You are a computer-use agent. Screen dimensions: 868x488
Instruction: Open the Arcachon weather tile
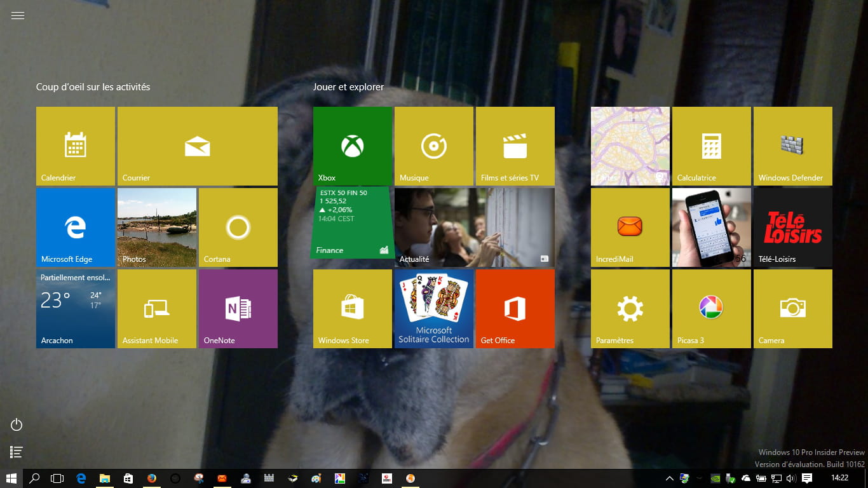pos(76,309)
